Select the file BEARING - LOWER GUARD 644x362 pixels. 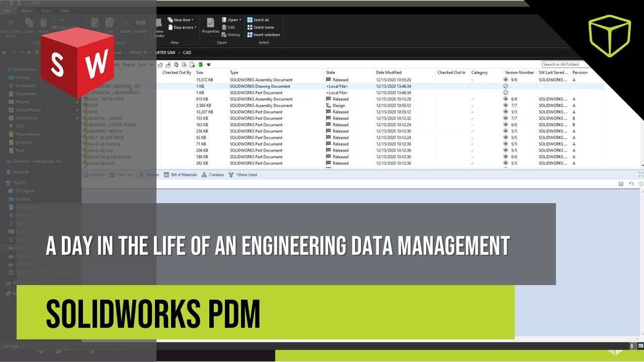(x=109, y=125)
